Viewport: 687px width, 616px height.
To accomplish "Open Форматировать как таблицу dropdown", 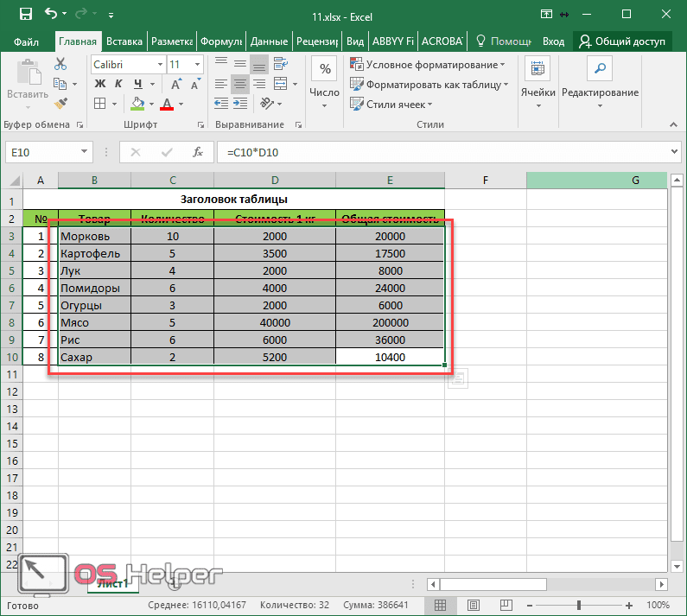I will (x=429, y=84).
